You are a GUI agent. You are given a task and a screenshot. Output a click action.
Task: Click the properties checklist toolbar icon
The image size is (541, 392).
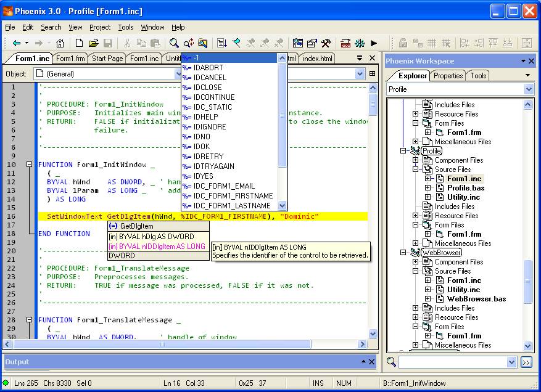click(x=312, y=43)
